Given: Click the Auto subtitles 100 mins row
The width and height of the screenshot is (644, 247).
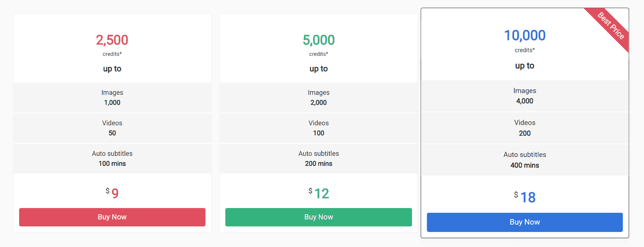Looking at the screenshot, I should (112, 159).
